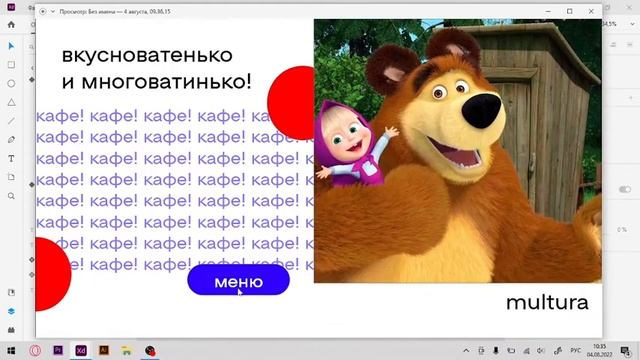Select the Rectangle tool
The image size is (640, 360).
point(11,64)
